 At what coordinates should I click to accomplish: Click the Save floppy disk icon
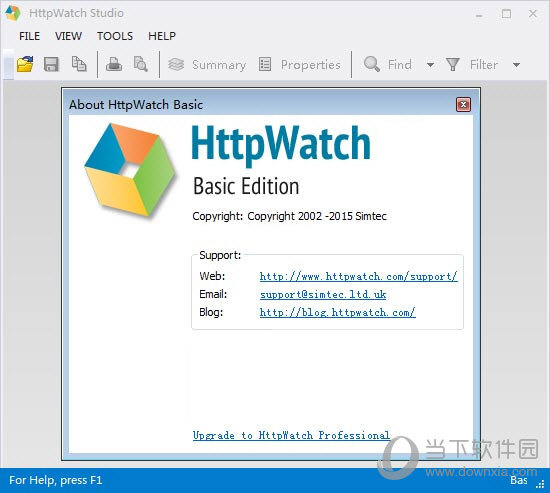(51, 65)
